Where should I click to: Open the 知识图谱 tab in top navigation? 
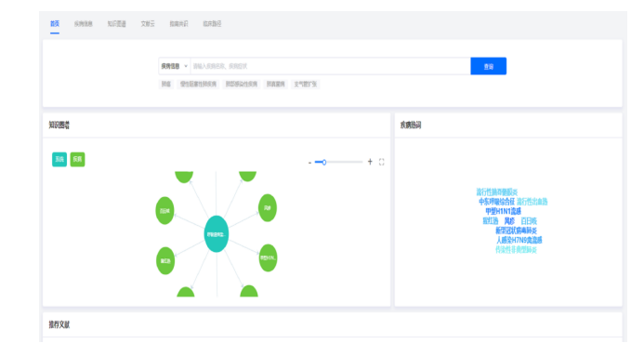pos(117,24)
